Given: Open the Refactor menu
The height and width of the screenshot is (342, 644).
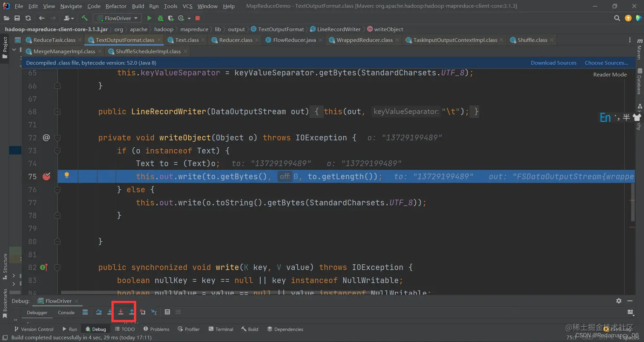Looking at the screenshot, I should coord(116,6).
